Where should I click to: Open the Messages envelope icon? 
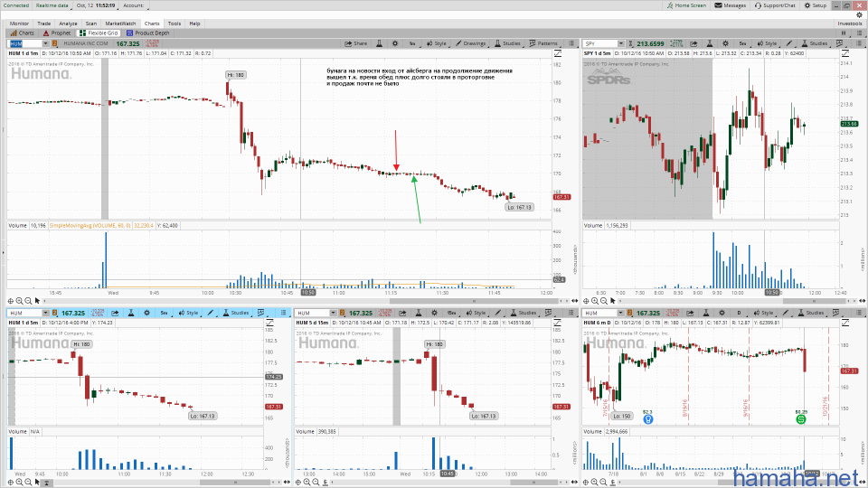[731, 5]
